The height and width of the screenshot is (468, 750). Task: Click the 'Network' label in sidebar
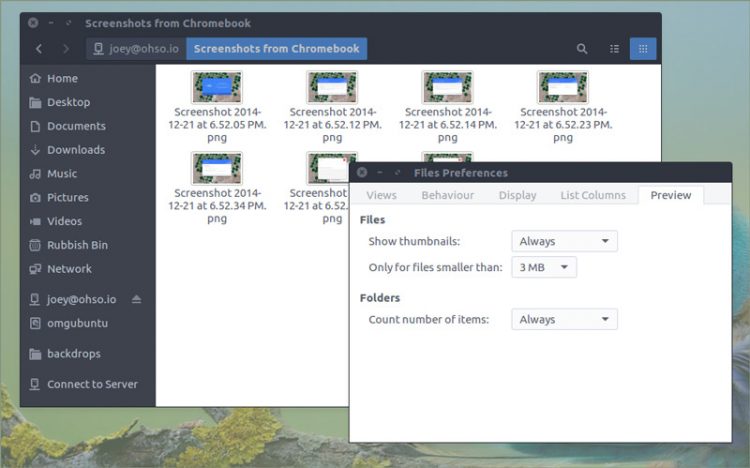coord(69,269)
